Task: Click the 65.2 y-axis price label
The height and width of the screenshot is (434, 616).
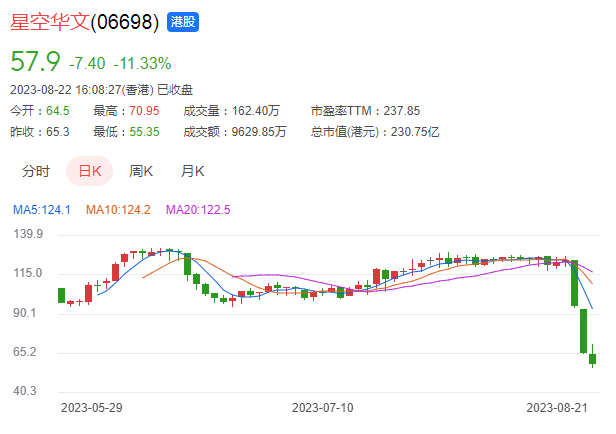Action: pyautogui.click(x=25, y=352)
